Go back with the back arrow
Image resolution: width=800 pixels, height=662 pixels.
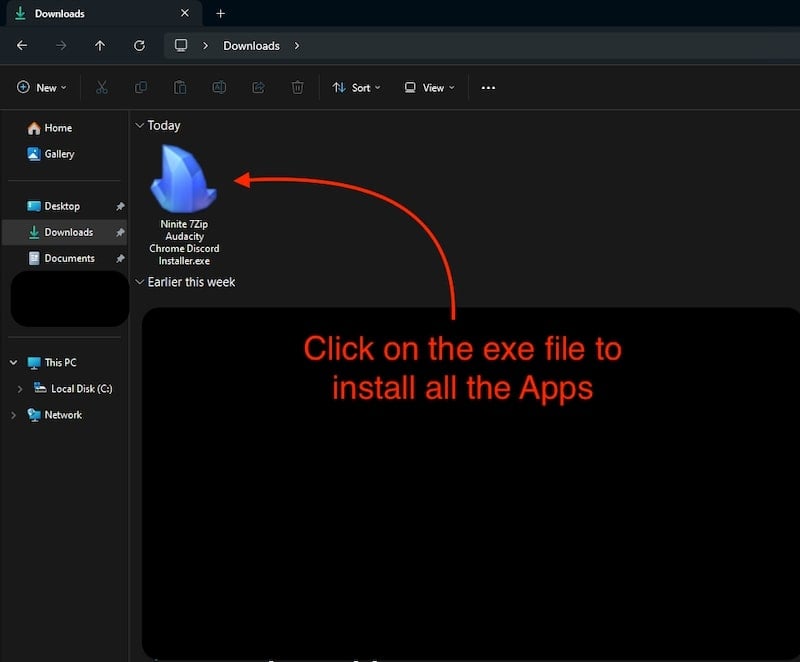[x=22, y=45]
